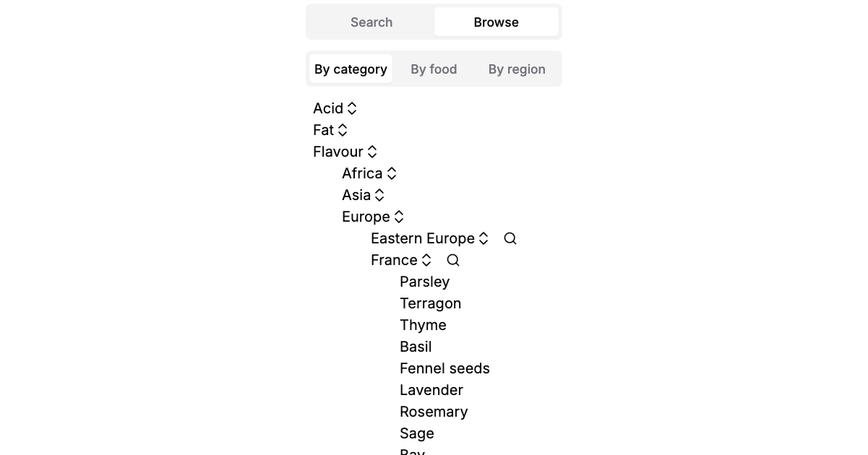
Task: Select the Lavender item
Action: tap(431, 390)
